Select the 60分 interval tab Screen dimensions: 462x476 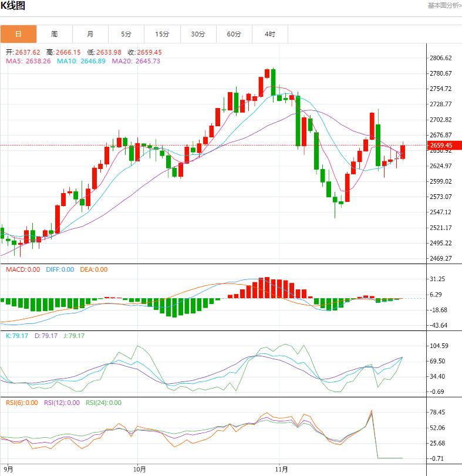point(234,34)
